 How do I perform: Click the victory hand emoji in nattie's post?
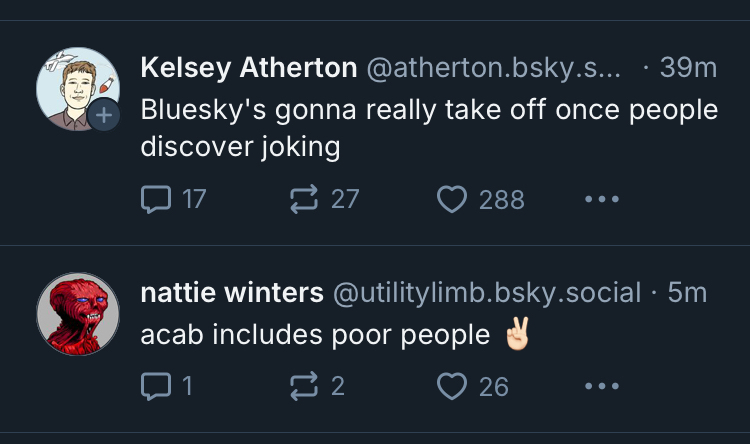pyautogui.click(x=516, y=335)
